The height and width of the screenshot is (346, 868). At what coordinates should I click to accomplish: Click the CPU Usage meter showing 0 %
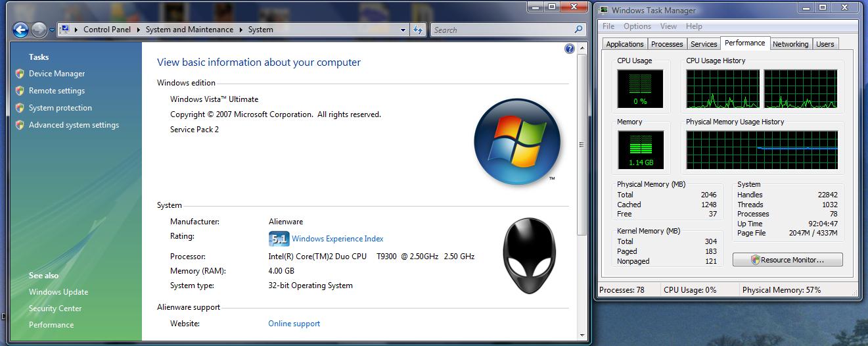[x=641, y=89]
